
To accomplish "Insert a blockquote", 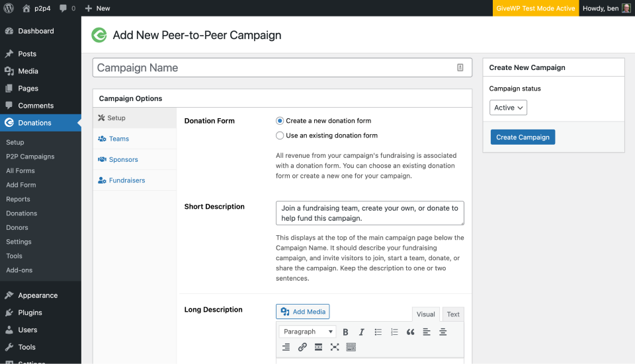I will tap(411, 332).
